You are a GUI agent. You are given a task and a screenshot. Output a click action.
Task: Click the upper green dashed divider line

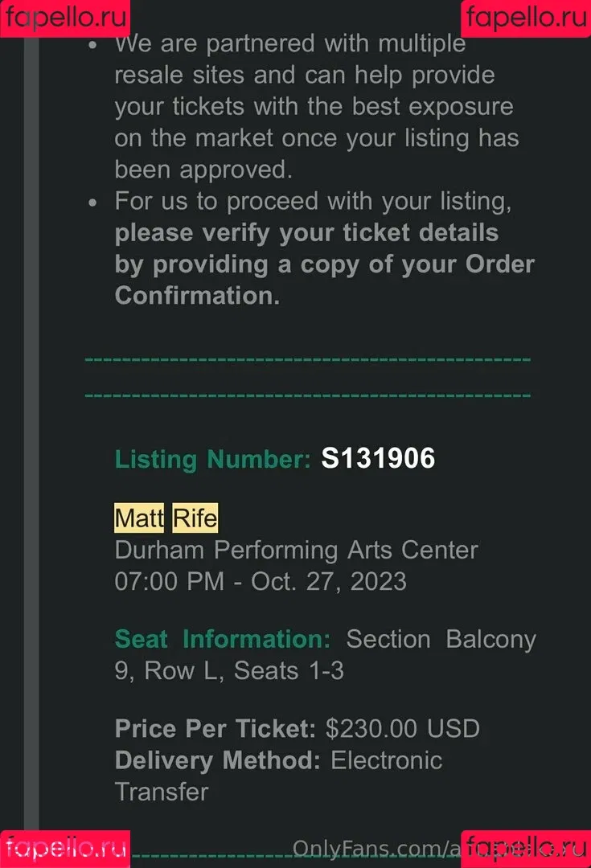click(x=307, y=359)
